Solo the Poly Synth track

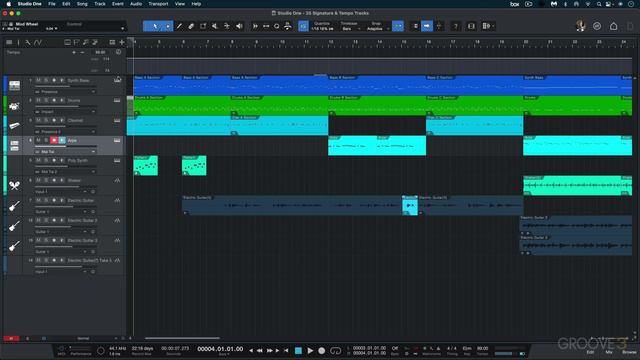(46, 160)
